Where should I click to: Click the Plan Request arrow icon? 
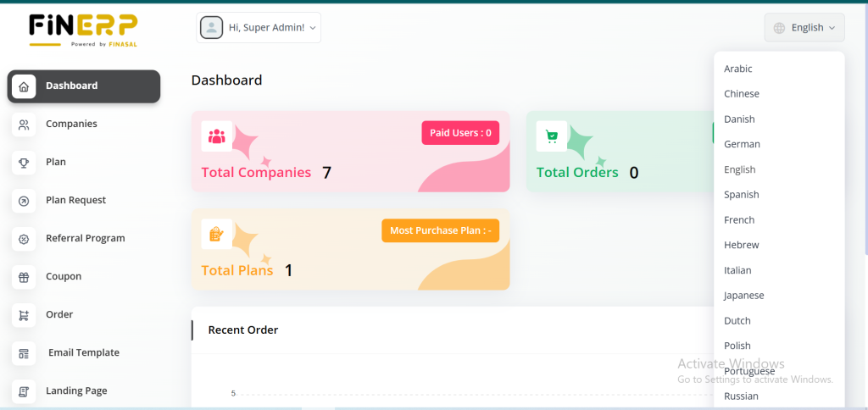[x=24, y=201]
